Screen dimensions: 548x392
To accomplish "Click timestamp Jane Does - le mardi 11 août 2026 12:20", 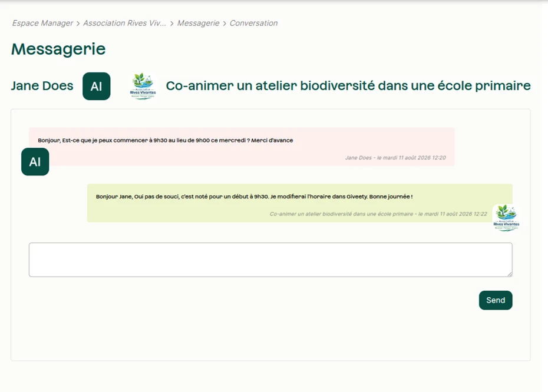I will 395,158.
